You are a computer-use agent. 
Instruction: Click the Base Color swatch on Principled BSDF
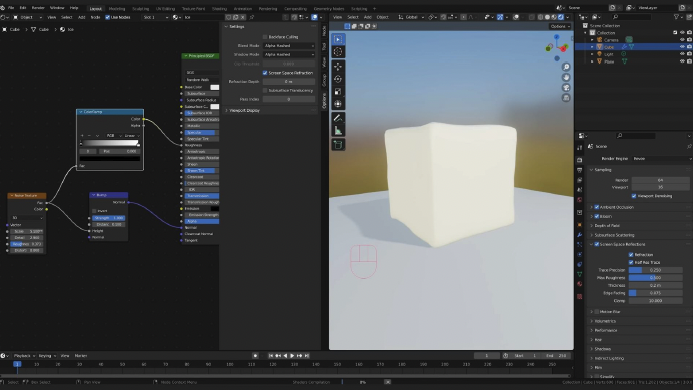214,87
